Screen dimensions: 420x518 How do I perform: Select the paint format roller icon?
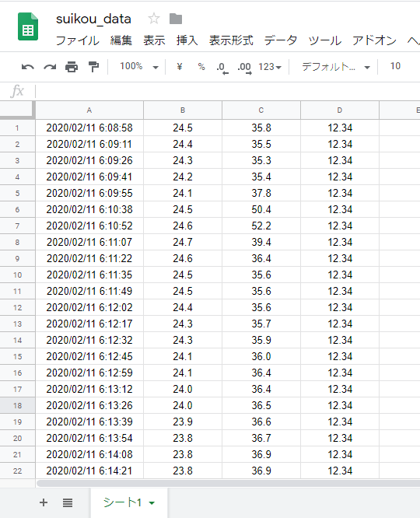click(94, 66)
